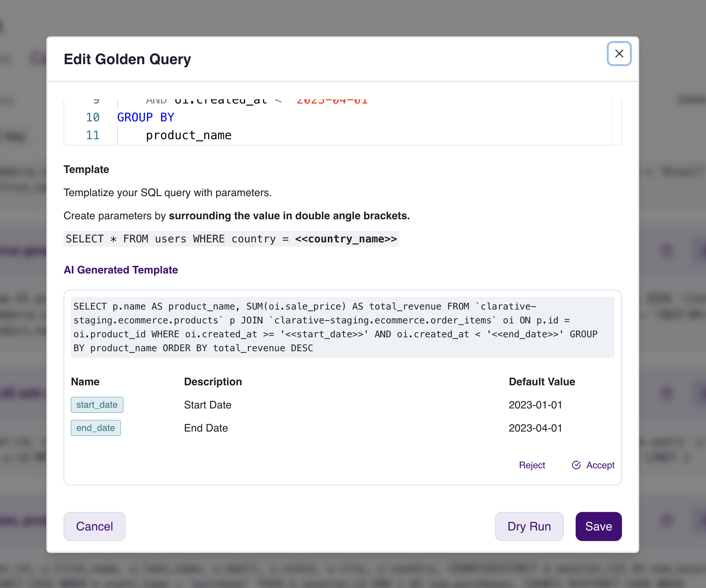Image resolution: width=706 pixels, height=588 pixels.
Task: Reject the AI generated template
Action: [x=532, y=465]
